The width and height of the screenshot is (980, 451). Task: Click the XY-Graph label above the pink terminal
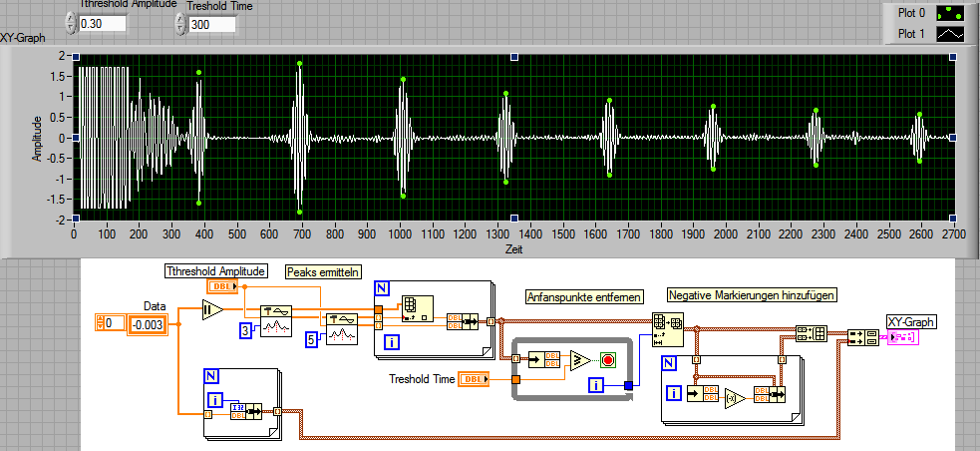click(912, 322)
